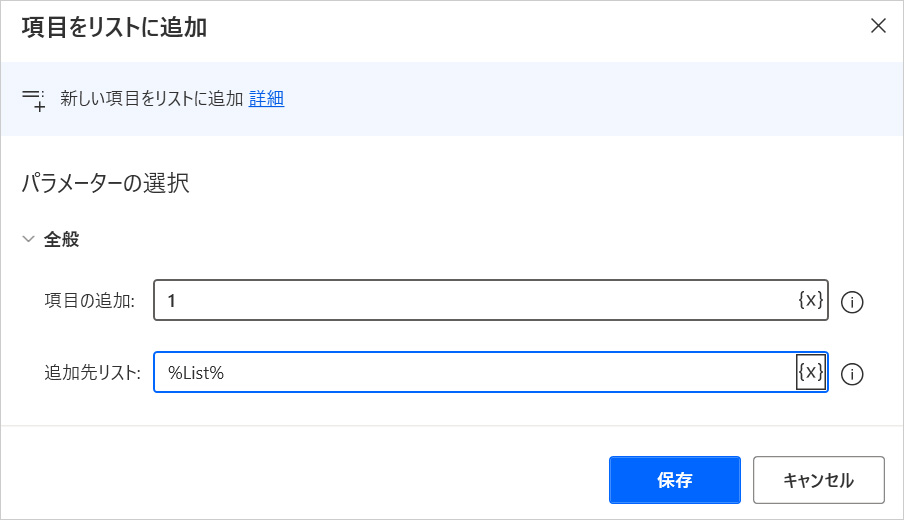The image size is (904, 520).
Task: Click the 項目の追加 field label
Action: pos(90,301)
